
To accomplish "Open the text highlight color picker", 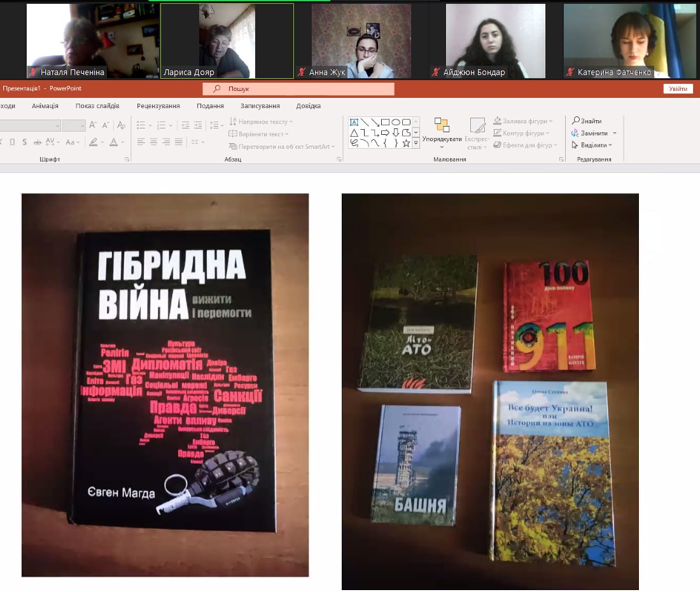I will tap(96, 142).
